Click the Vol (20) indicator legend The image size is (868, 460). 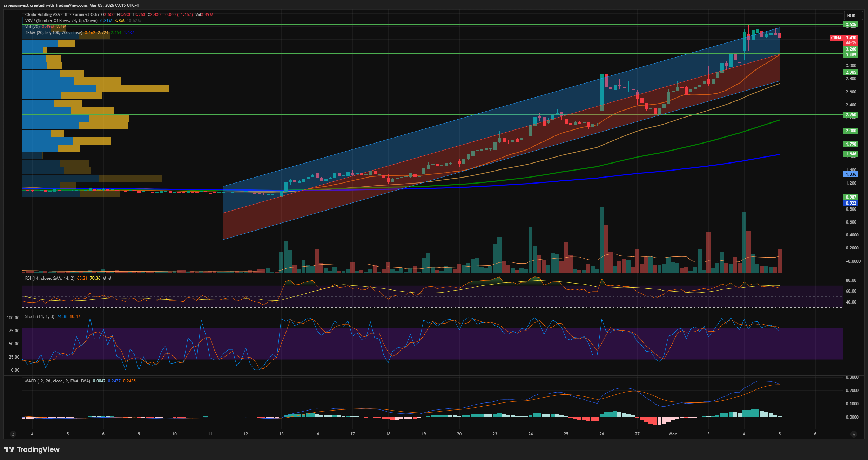pos(32,27)
